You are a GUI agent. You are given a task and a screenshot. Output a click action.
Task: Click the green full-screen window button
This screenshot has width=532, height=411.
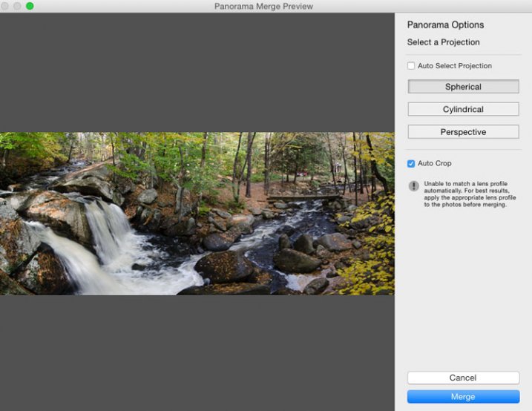(x=30, y=6)
